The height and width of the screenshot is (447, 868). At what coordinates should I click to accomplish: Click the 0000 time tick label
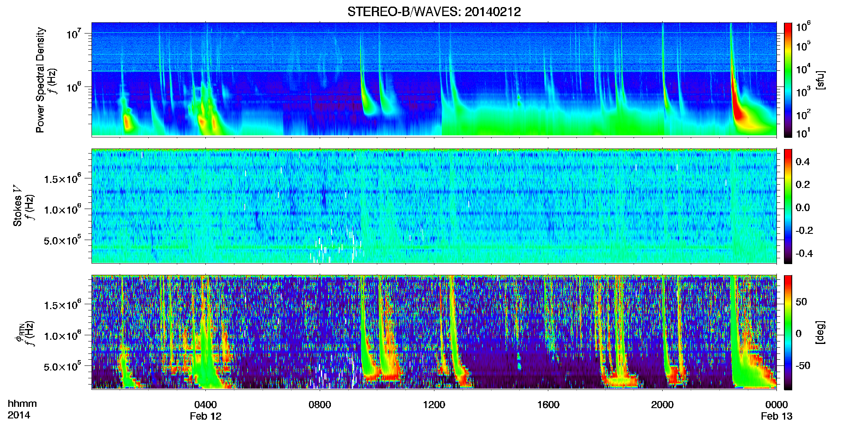coord(776,404)
